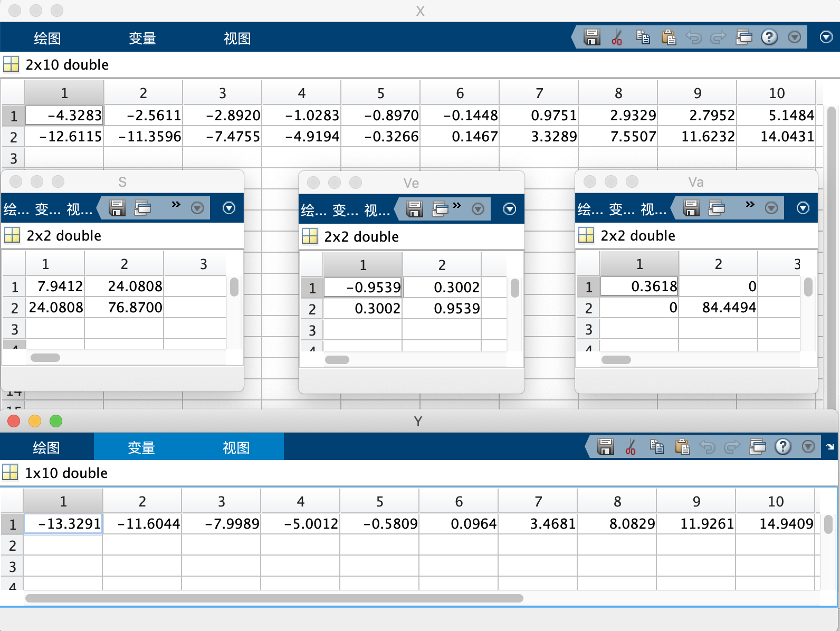Click window layout icon in Y toolbar
The image size is (840, 631).
(x=758, y=446)
